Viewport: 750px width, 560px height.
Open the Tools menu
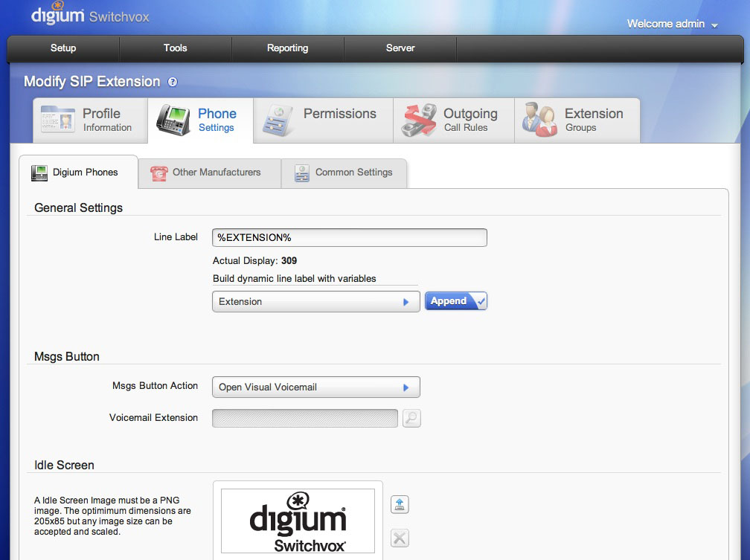pos(175,48)
